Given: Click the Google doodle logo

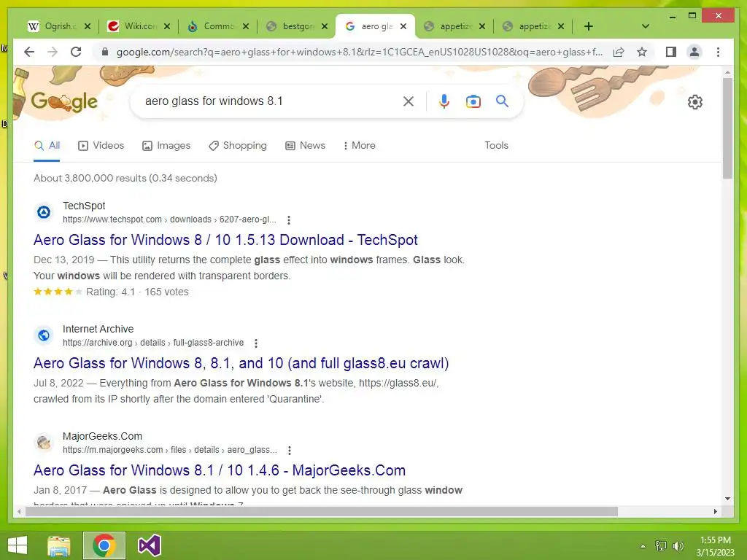Looking at the screenshot, I should pyautogui.click(x=64, y=101).
